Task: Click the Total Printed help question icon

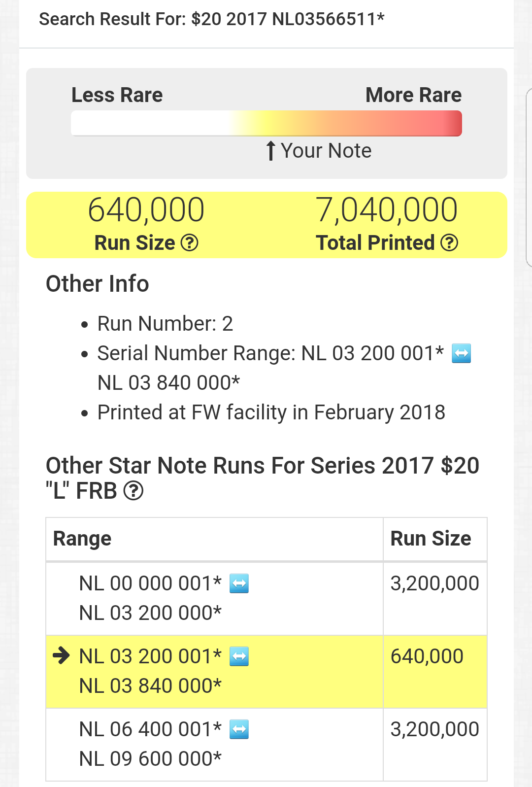Action: pyautogui.click(x=449, y=242)
